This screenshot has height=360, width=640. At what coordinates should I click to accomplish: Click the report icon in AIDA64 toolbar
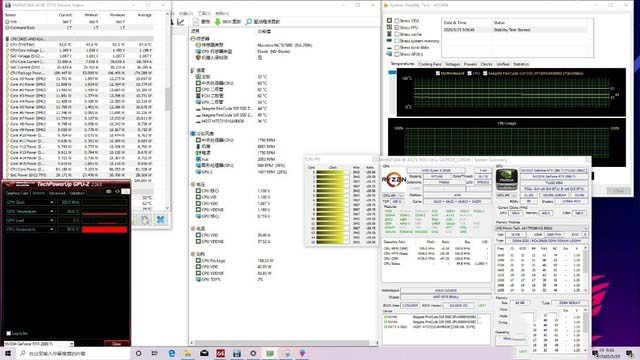click(196, 22)
